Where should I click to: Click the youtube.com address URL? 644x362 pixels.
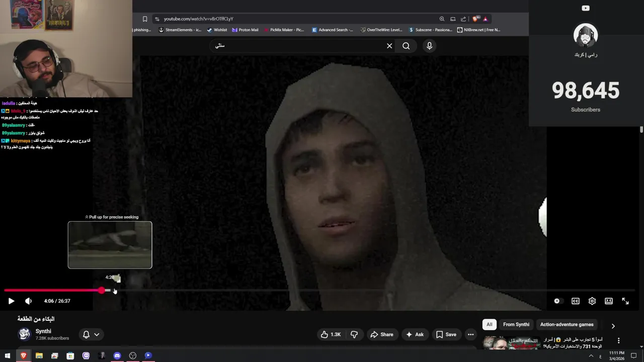coord(198,19)
